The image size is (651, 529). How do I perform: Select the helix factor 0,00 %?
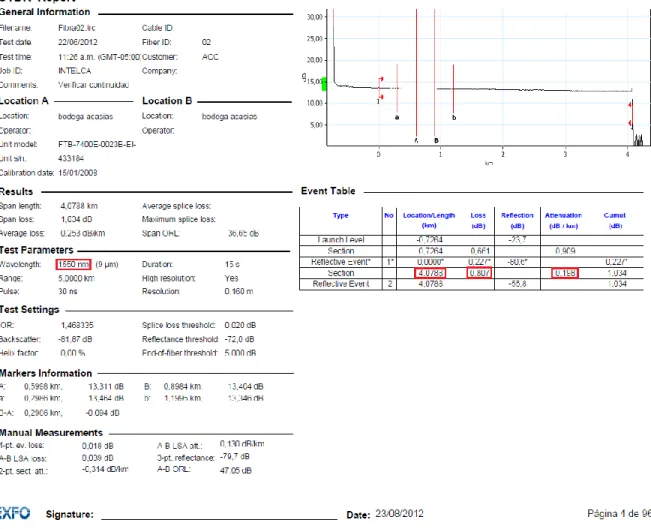(73, 353)
